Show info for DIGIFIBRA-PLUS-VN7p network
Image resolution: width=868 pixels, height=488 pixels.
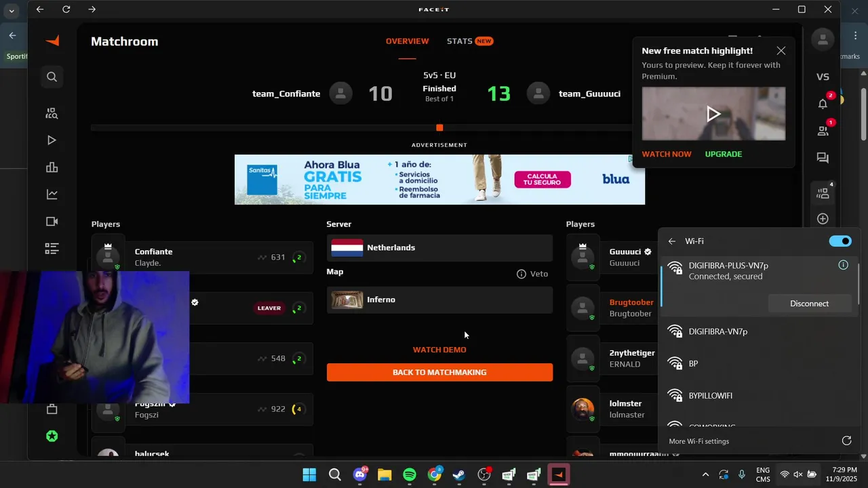point(843,265)
